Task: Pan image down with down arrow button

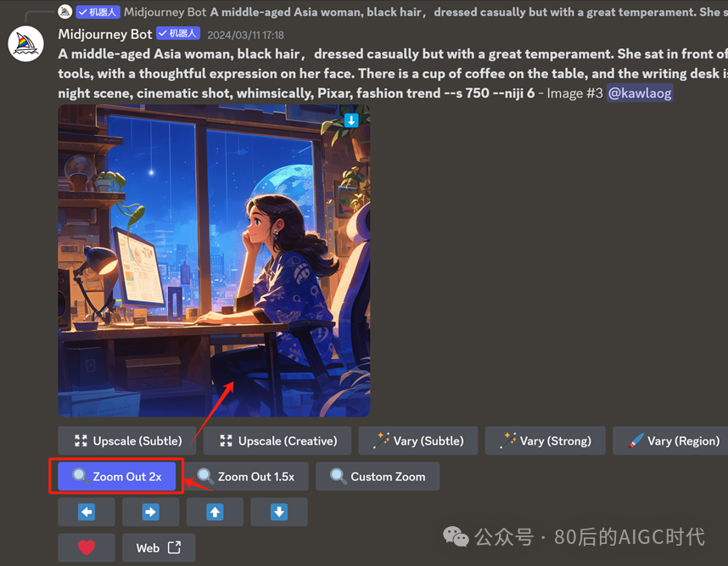Action: [279, 513]
